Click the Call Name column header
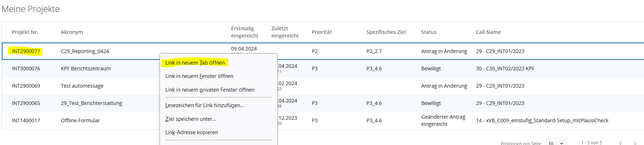Viewport: 644px width, 145px height. (488, 32)
